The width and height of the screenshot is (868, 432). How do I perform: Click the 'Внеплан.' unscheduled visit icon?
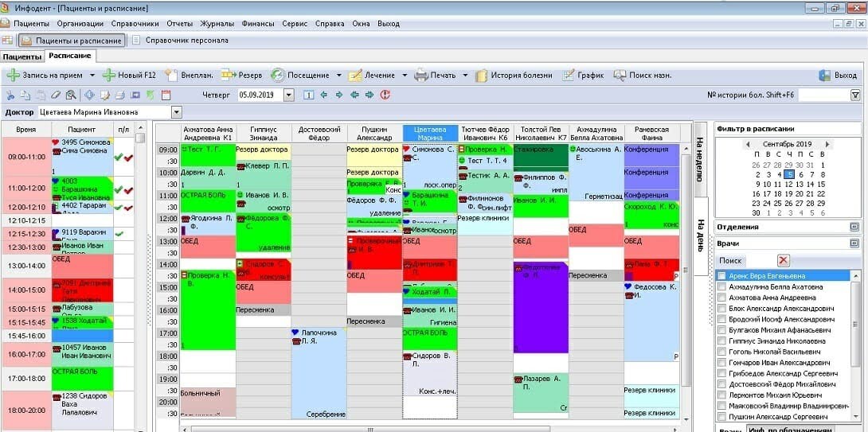pyautogui.click(x=171, y=76)
